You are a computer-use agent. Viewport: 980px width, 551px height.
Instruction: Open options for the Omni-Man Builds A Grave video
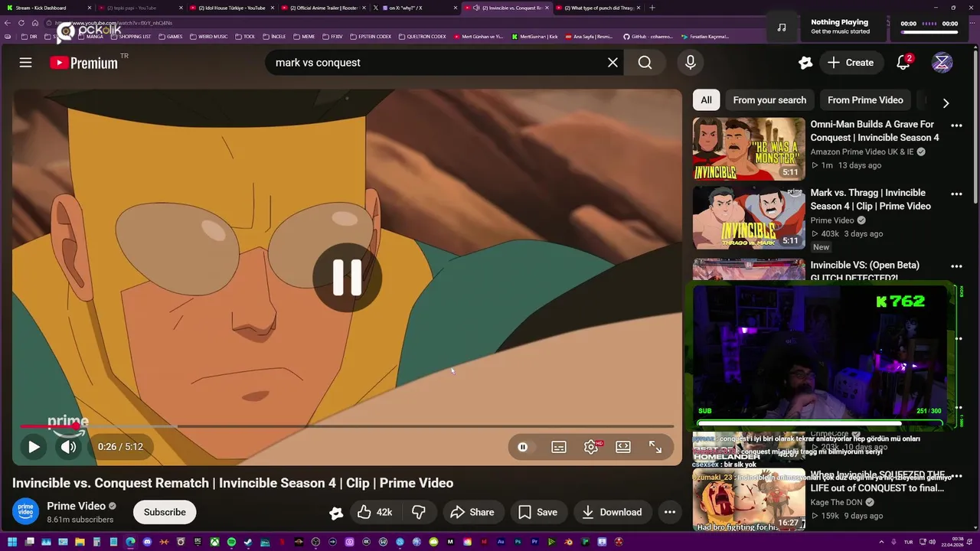coord(956,125)
